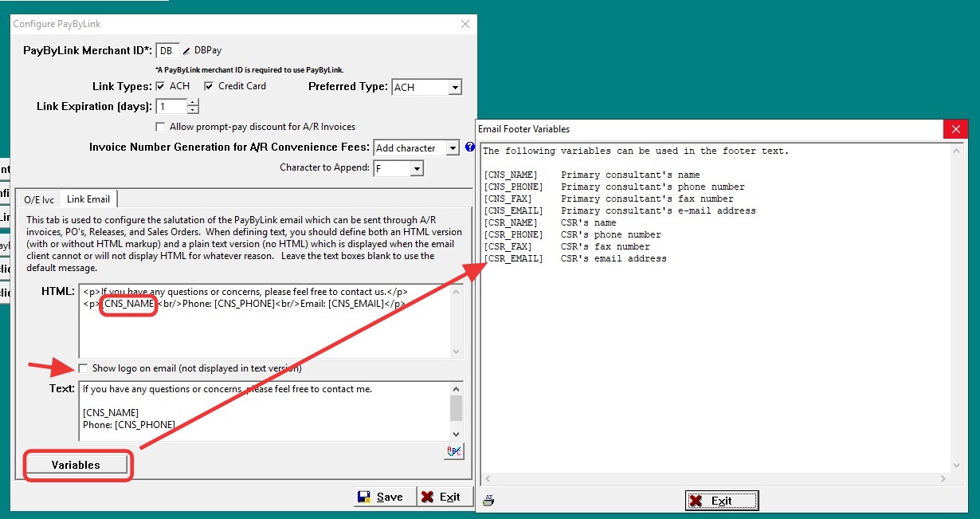Image resolution: width=980 pixels, height=519 pixels.
Task: Click the printer icon in Email Footer Variables
Action: 488,501
